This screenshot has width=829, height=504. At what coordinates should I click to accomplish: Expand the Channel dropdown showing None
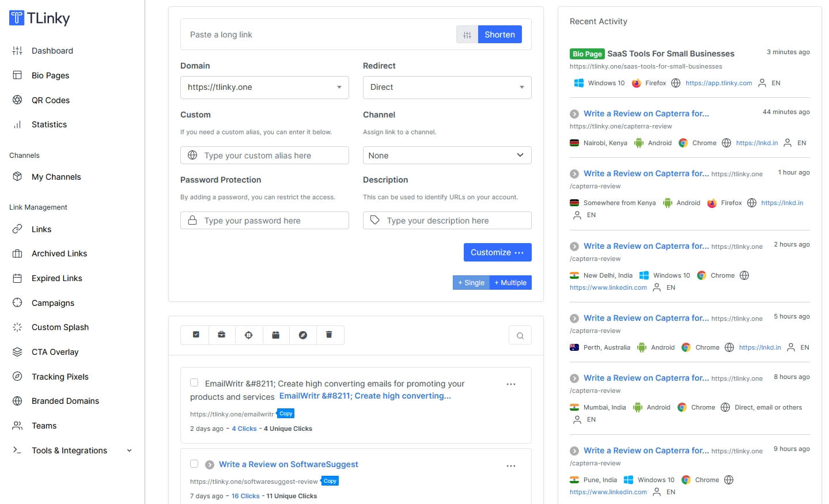point(446,155)
